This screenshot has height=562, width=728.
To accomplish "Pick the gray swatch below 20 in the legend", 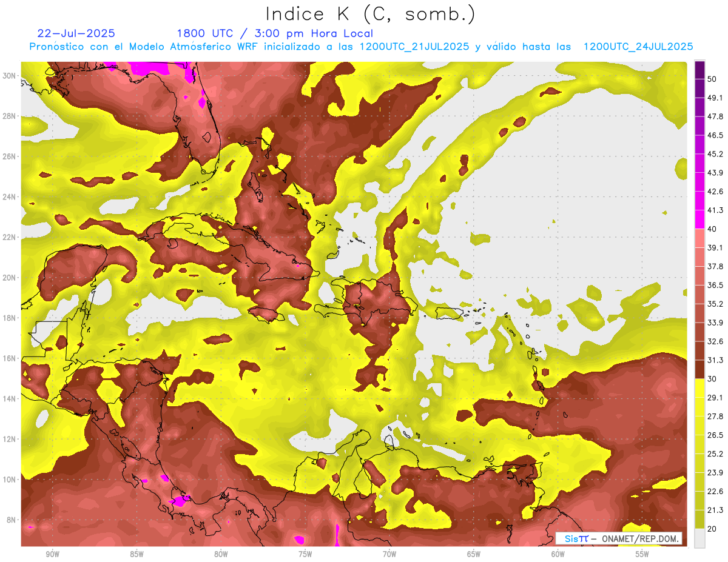I will pos(699,538).
